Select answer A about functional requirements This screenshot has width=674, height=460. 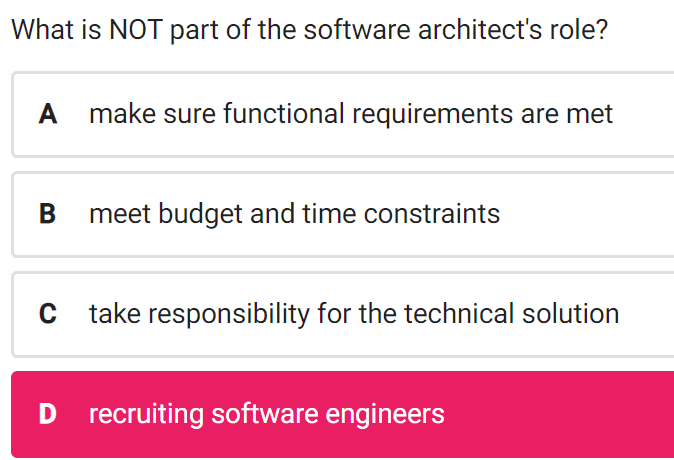click(x=343, y=115)
